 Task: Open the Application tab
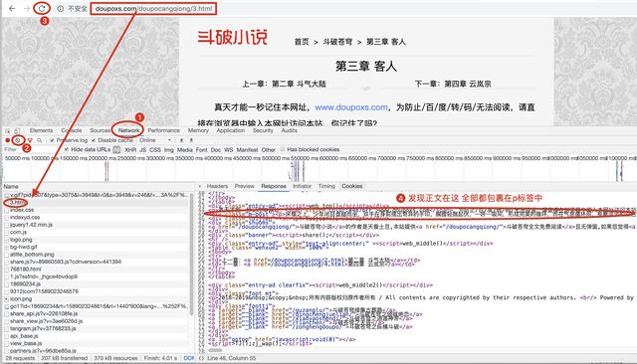(x=230, y=130)
